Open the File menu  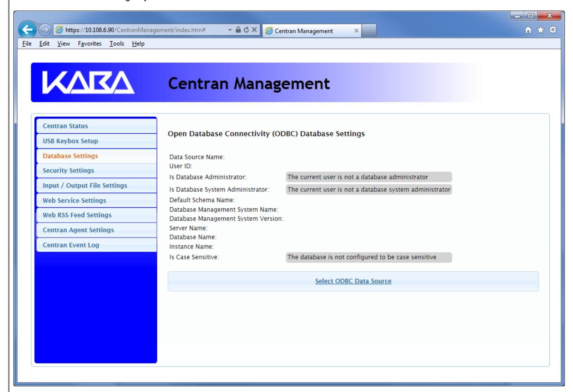click(27, 44)
